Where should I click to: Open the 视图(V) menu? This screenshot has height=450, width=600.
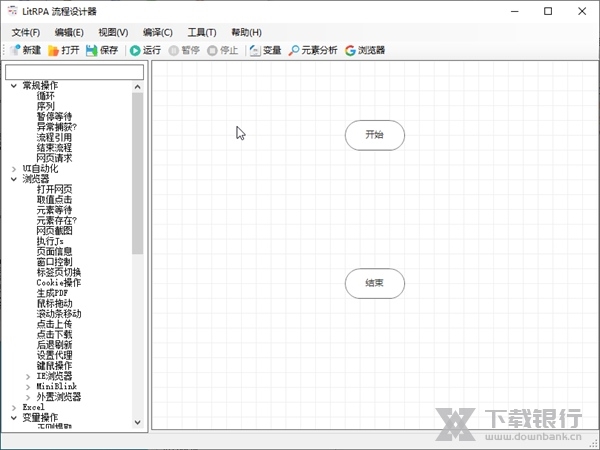click(x=113, y=33)
